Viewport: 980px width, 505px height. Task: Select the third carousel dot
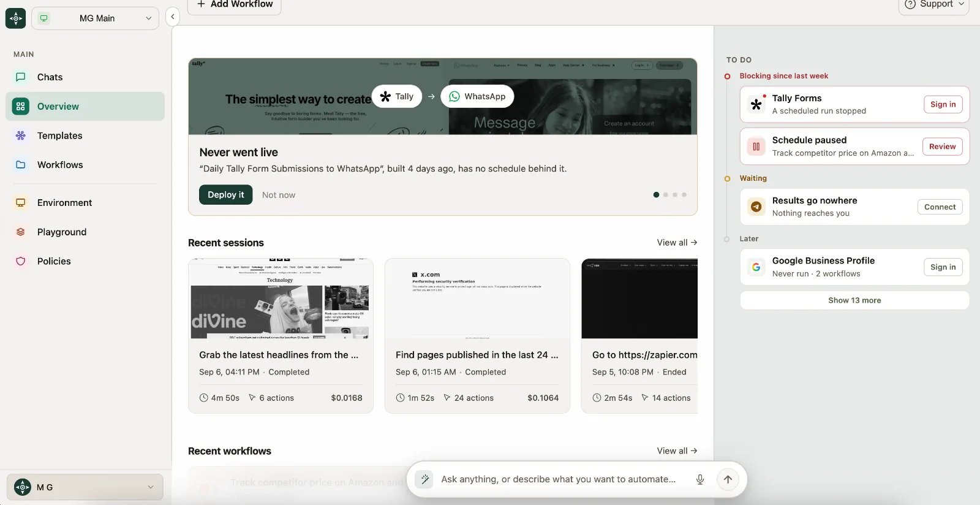675,195
